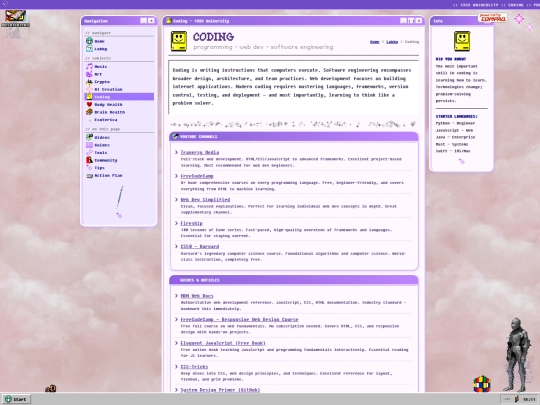This screenshot has width=540, height=405.
Task: Click the armored knight figure on desktop
Action: click(x=516, y=355)
